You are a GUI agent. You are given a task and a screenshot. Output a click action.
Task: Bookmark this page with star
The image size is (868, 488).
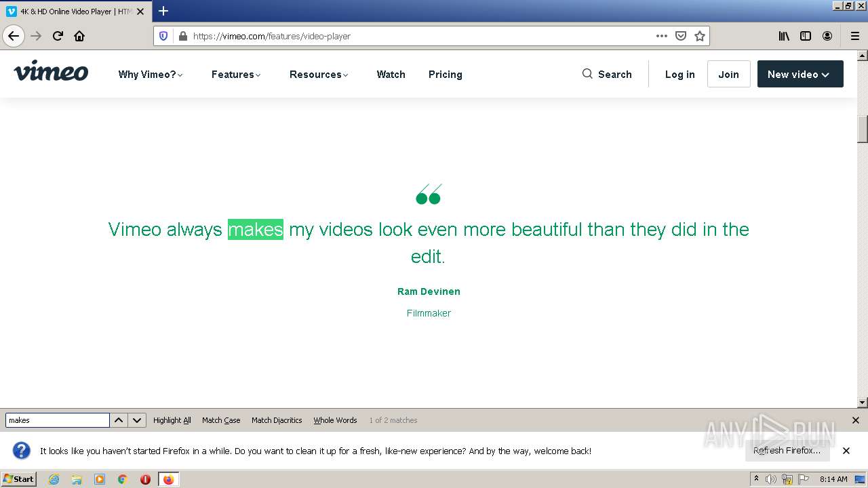pos(700,36)
